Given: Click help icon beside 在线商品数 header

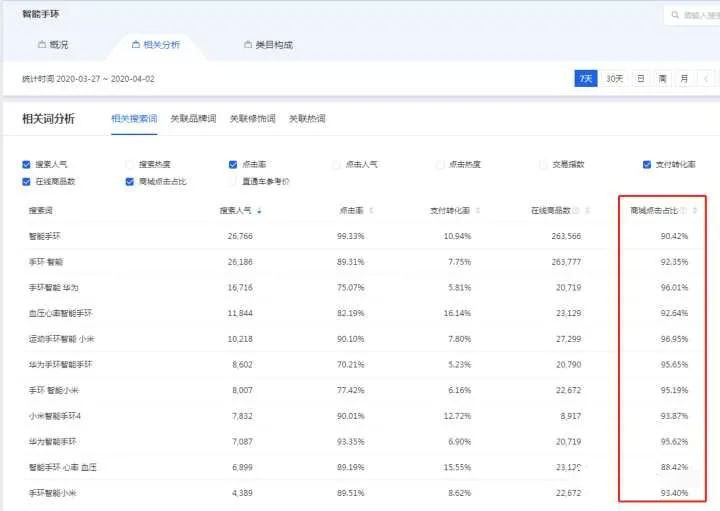Looking at the screenshot, I should tap(576, 211).
